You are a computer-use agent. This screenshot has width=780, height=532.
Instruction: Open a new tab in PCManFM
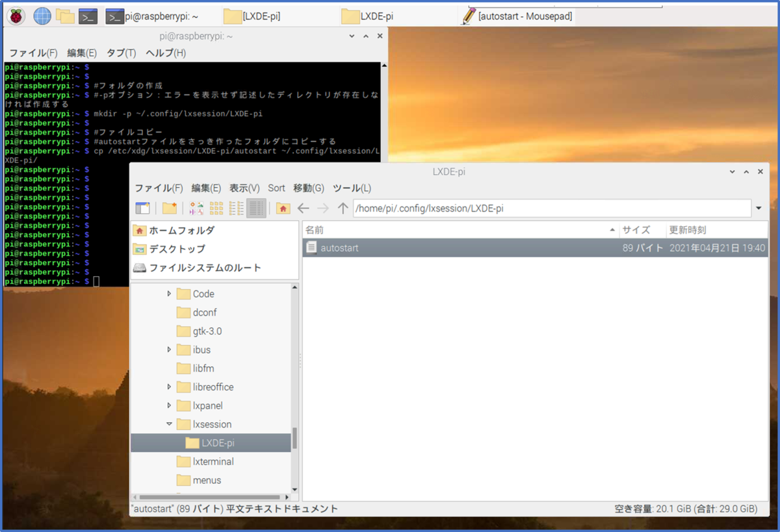point(142,208)
